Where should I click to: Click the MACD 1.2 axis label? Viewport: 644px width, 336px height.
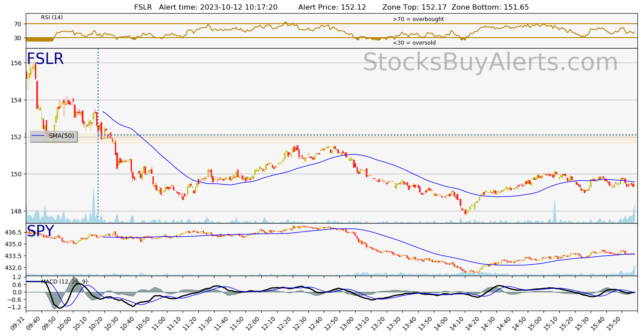point(17,277)
